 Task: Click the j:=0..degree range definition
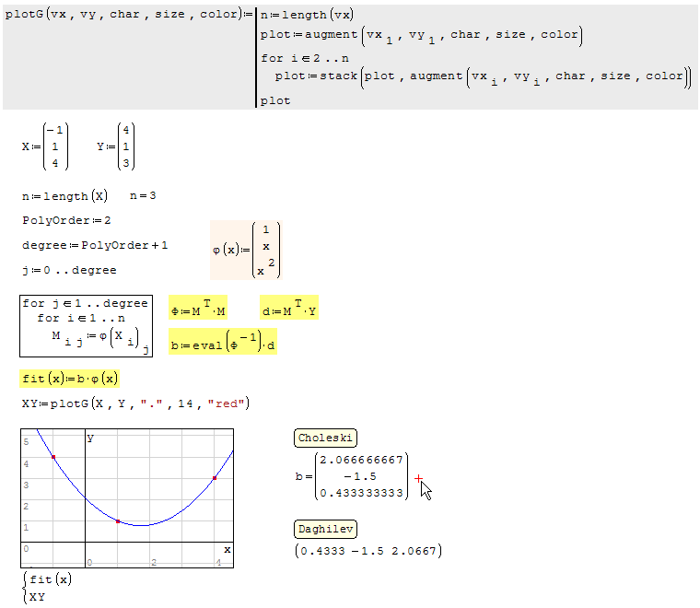tap(69, 271)
